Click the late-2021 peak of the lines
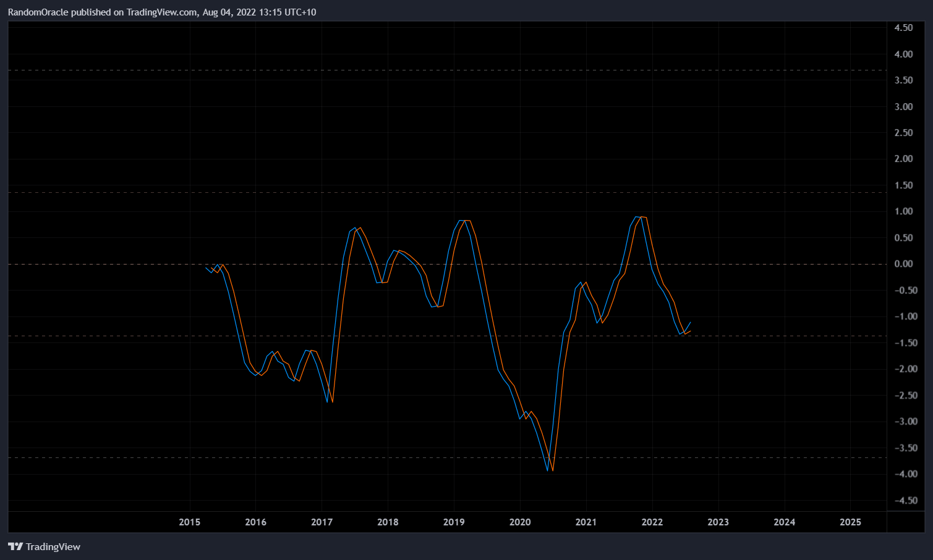Viewport: 933px width, 560px height. click(641, 217)
